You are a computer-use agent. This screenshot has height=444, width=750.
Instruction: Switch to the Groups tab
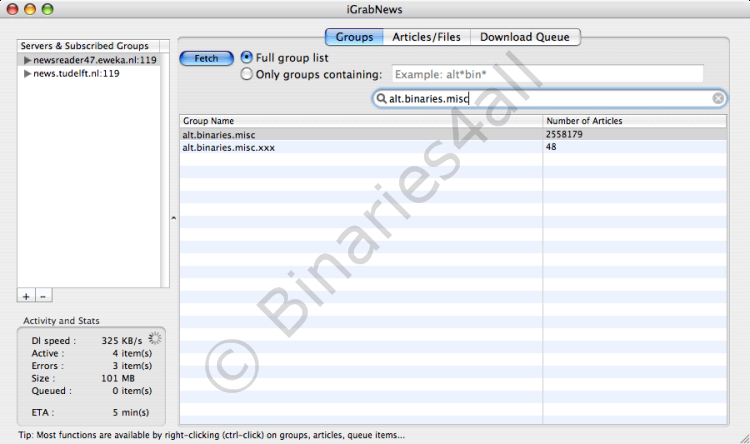354,37
